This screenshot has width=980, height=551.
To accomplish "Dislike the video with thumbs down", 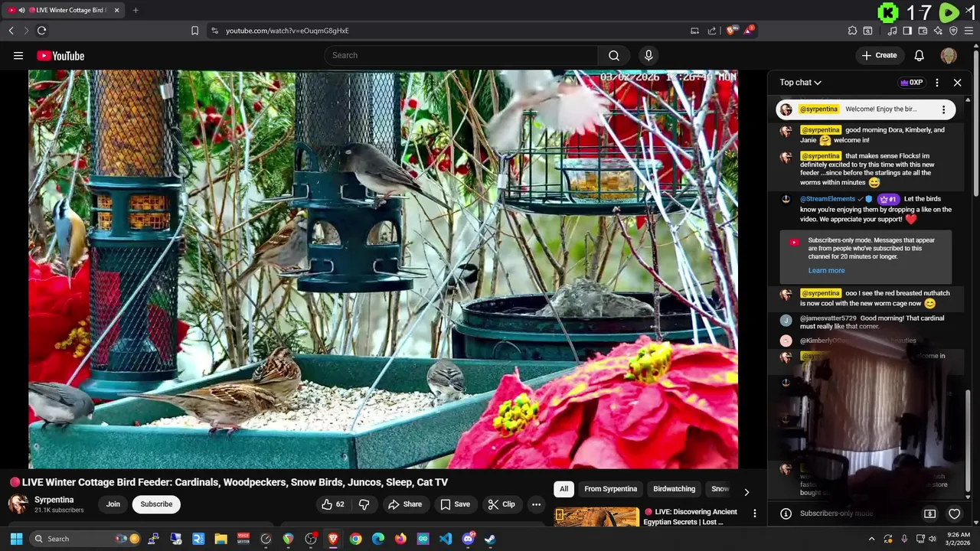I will click(x=364, y=504).
